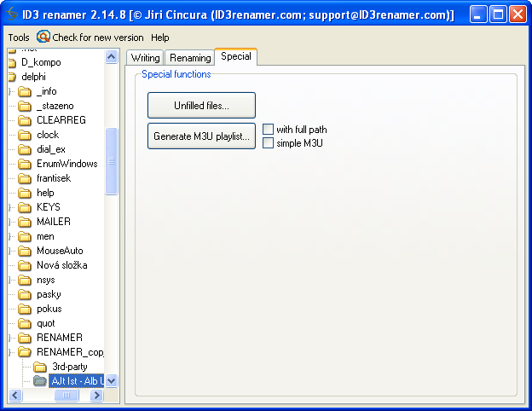Click the Unfilled files... button
Image resolution: width=532 pixels, height=411 pixels.
(x=201, y=105)
